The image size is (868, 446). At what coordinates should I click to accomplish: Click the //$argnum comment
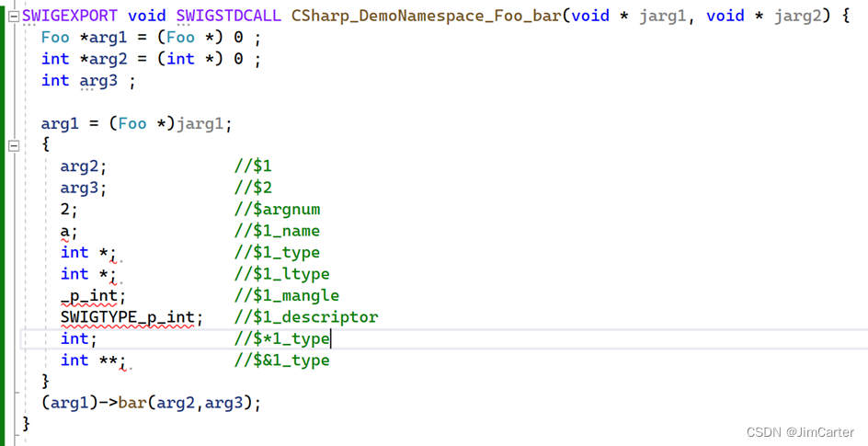coord(277,209)
